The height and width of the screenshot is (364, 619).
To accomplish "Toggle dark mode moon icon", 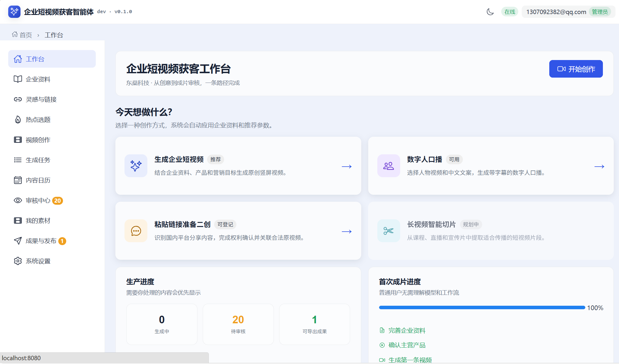I will point(490,12).
